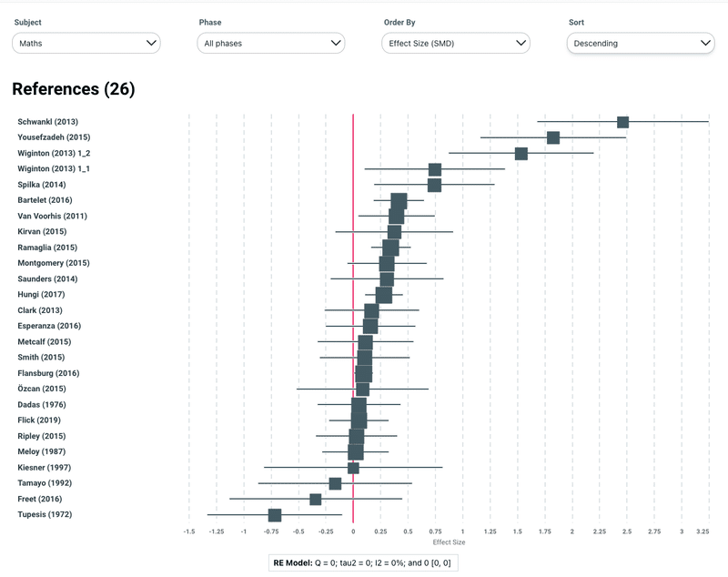The height and width of the screenshot is (577, 728).
Task: Open the Bartelet (2016) reference
Action: 45,200
